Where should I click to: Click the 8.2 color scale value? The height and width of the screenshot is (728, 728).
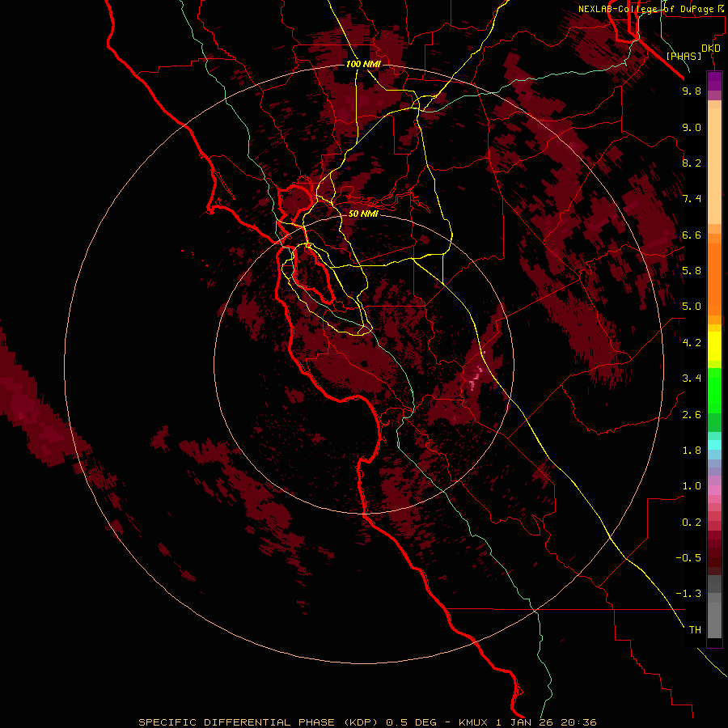click(692, 163)
